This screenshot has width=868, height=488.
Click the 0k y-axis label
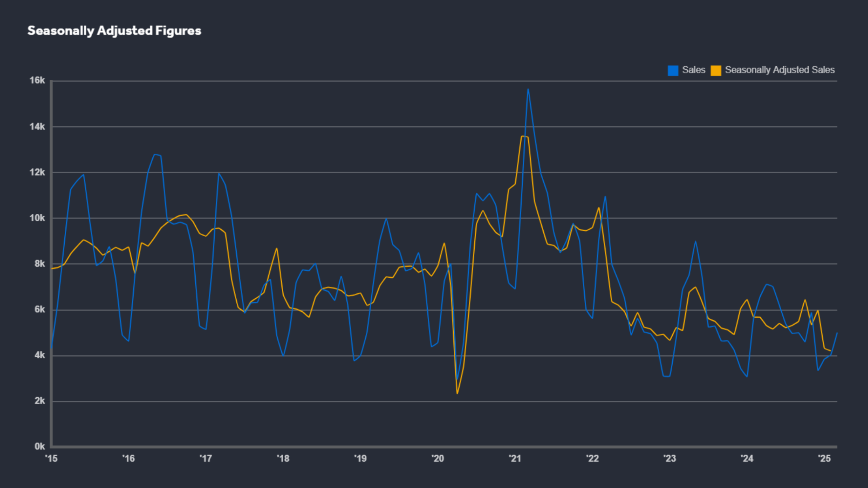click(x=39, y=447)
